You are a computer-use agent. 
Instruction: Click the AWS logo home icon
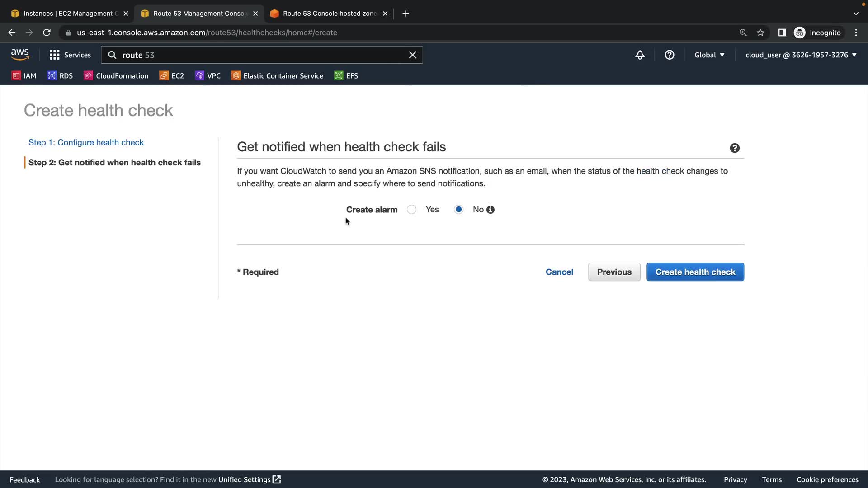(x=20, y=55)
